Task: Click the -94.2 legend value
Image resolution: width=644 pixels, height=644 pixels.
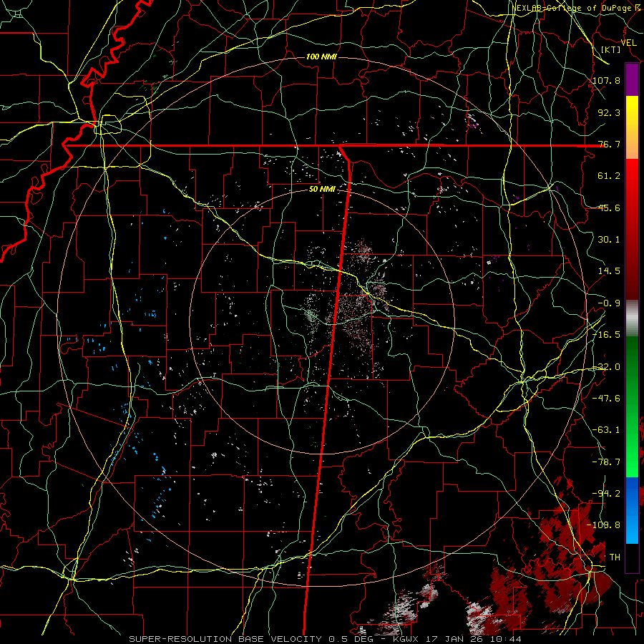Action: 606,494
